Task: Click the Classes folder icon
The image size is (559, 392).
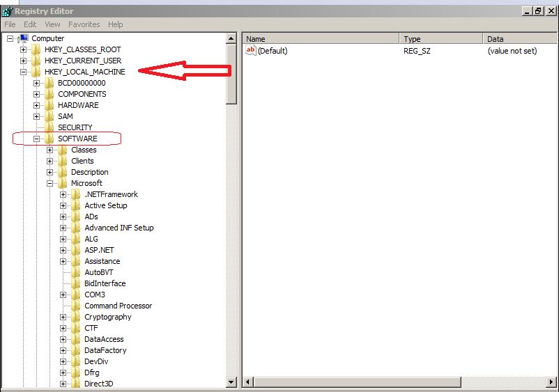Action: click(x=63, y=150)
